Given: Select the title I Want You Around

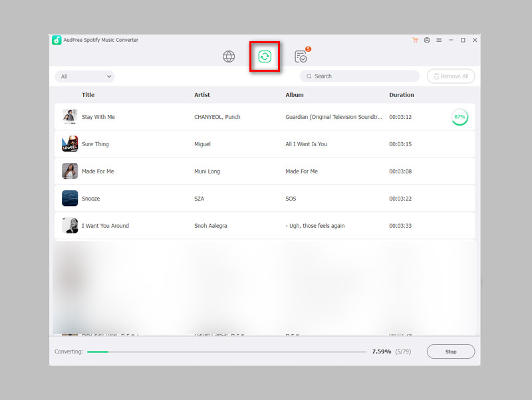Looking at the screenshot, I should coord(105,225).
